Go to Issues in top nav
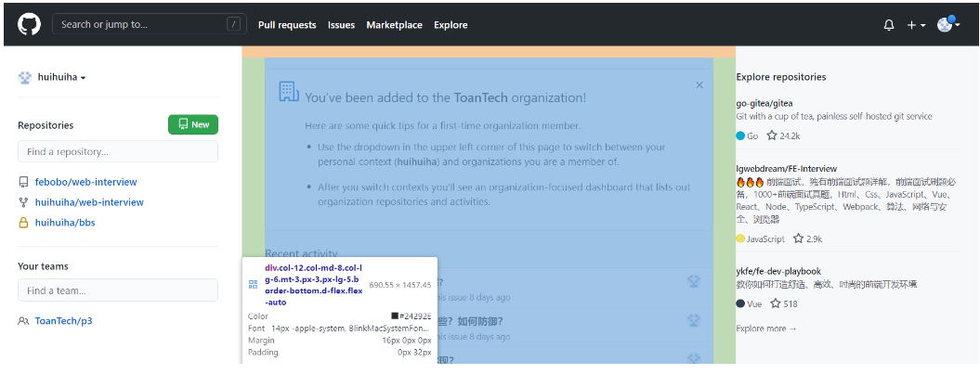This screenshot has height=374, width=980. click(x=341, y=25)
